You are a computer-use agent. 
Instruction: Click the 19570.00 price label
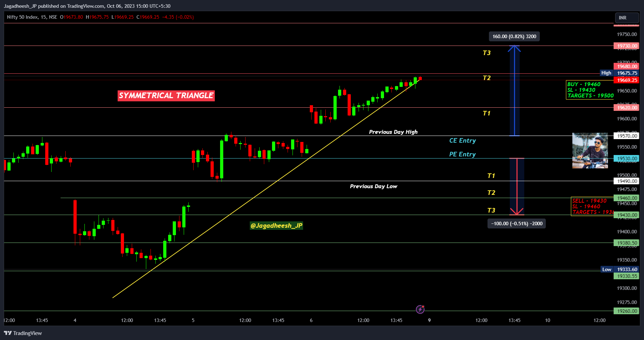[x=626, y=136]
